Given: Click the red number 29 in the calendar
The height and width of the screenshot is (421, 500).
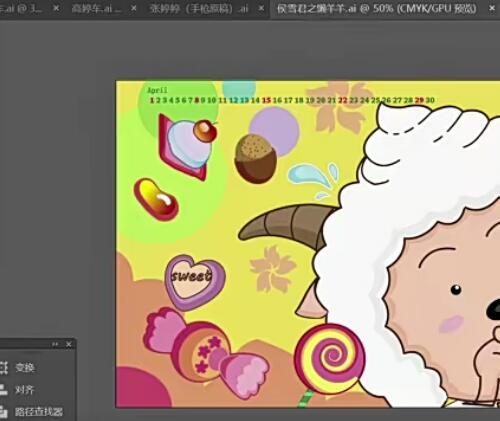Looking at the screenshot, I should point(419,100).
